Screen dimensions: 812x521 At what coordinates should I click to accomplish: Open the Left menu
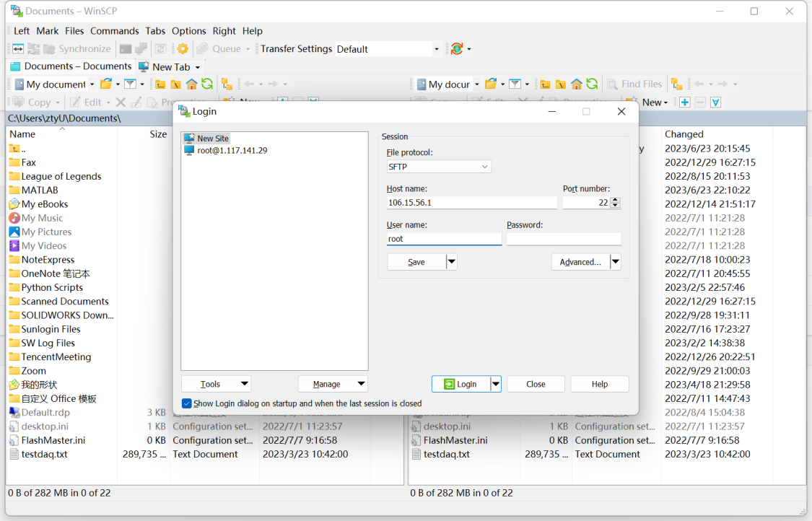22,31
